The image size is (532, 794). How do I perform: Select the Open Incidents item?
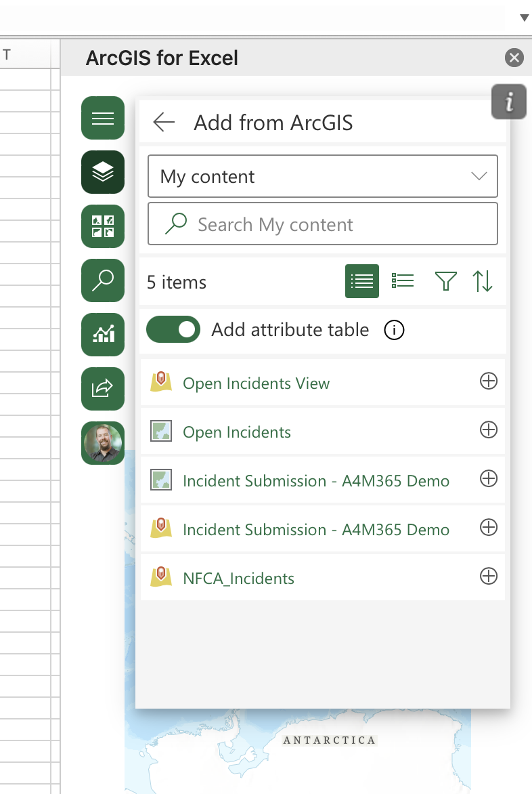point(237,432)
